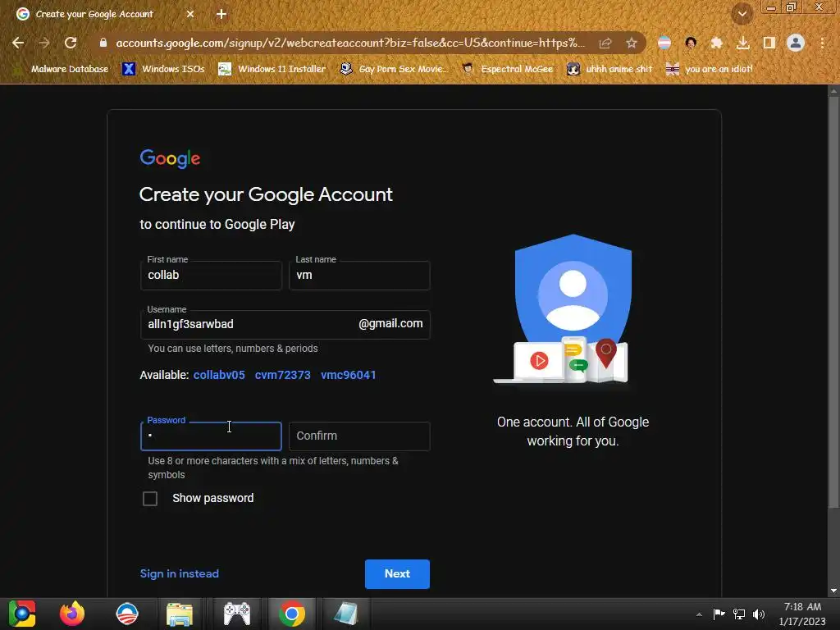840x630 pixels.
Task: Open the Windows ISOs bookmark
Action: (163, 69)
